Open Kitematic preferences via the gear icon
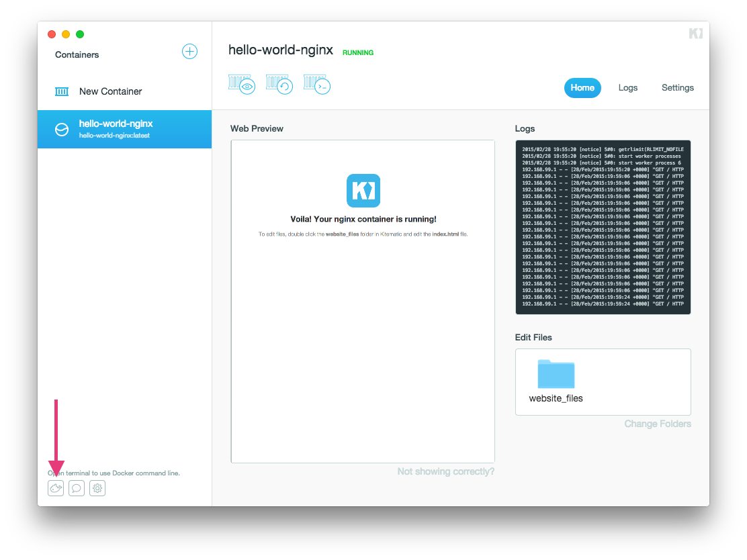747x560 pixels. (x=97, y=488)
